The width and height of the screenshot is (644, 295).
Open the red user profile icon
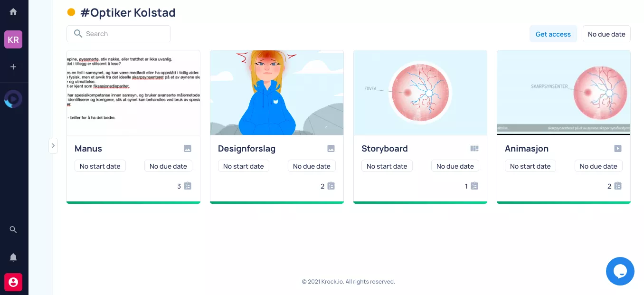13,282
